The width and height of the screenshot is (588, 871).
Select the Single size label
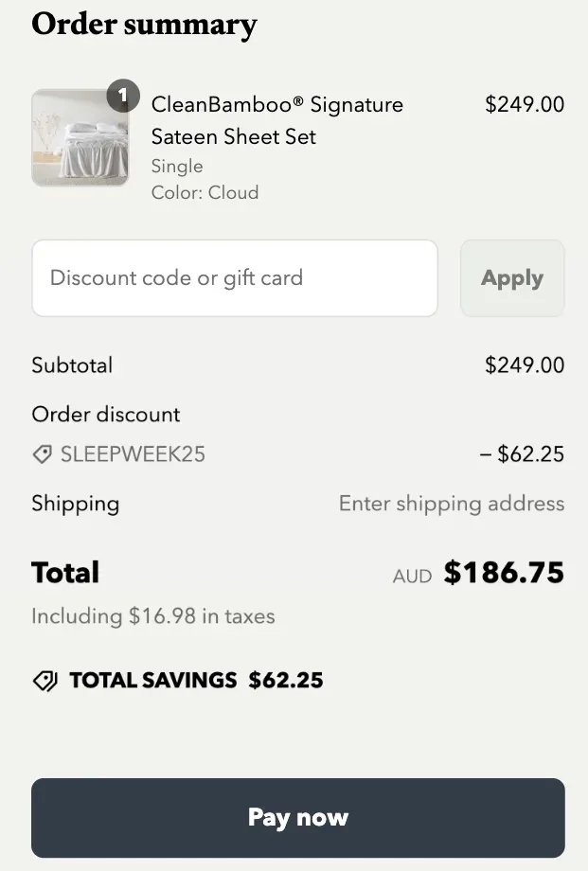(x=176, y=166)
